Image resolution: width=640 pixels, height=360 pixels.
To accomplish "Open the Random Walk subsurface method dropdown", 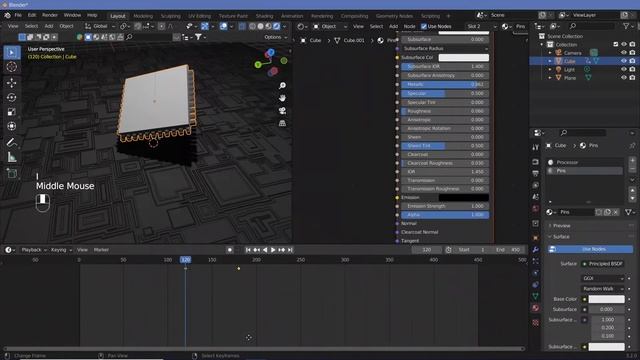I will [602, 289].
